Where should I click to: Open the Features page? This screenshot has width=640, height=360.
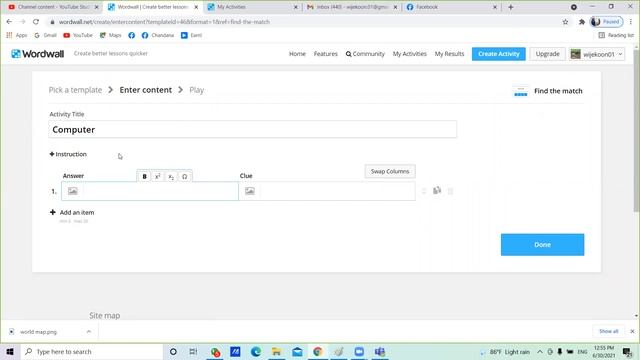325,54
